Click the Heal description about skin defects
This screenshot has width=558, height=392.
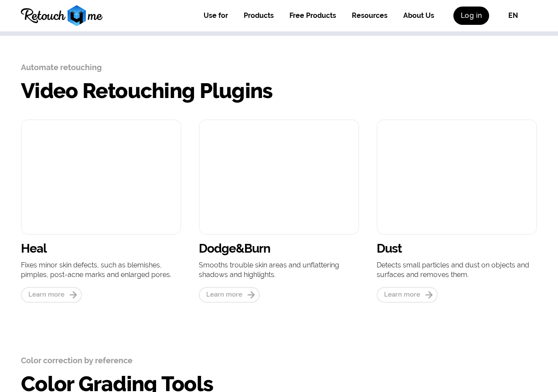pyautogui.click(x=96, y=270)
